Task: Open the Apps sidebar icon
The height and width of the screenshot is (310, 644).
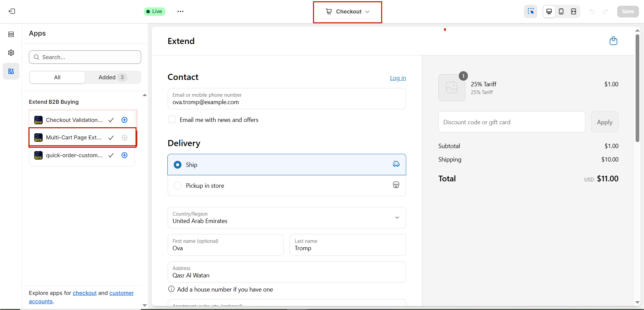Action: click(11, 71)
